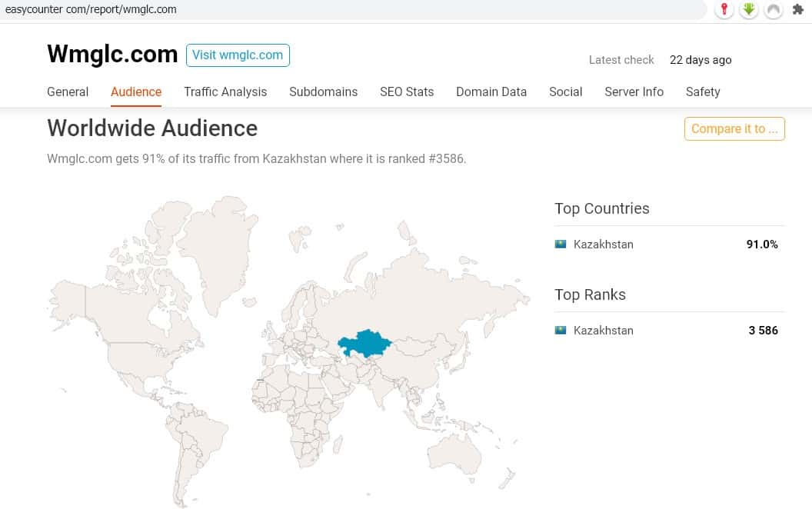The width and height of the screenshot is (812, 509).
Task: Click the Kazakhstan link under Top Ranks
Action: (x=604, y=331)
